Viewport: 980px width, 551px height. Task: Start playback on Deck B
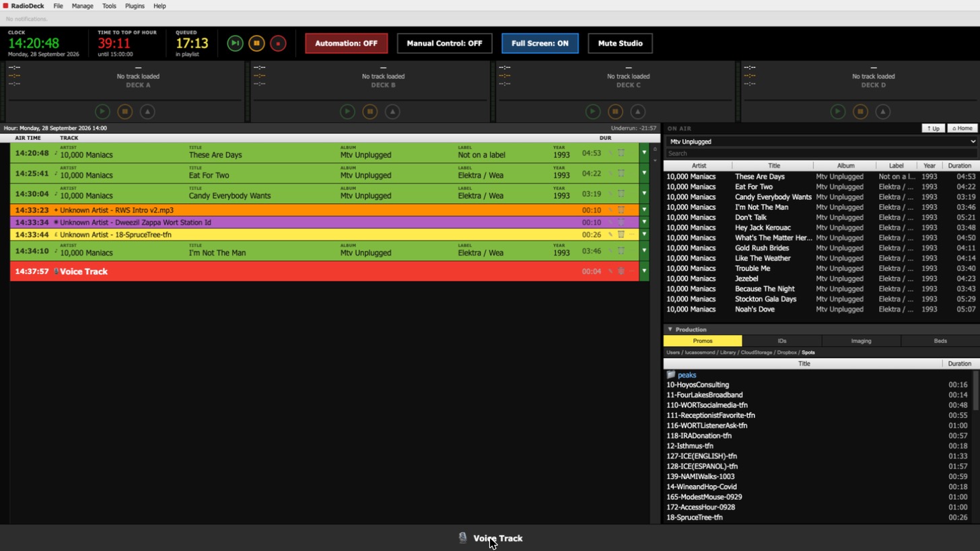(347, 112)
